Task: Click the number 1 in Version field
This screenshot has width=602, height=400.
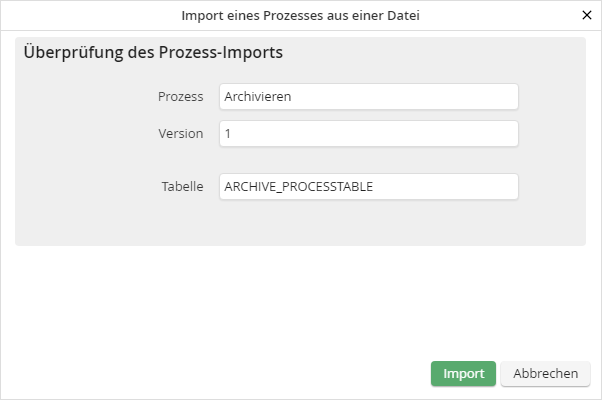Action: coord(228,134)
